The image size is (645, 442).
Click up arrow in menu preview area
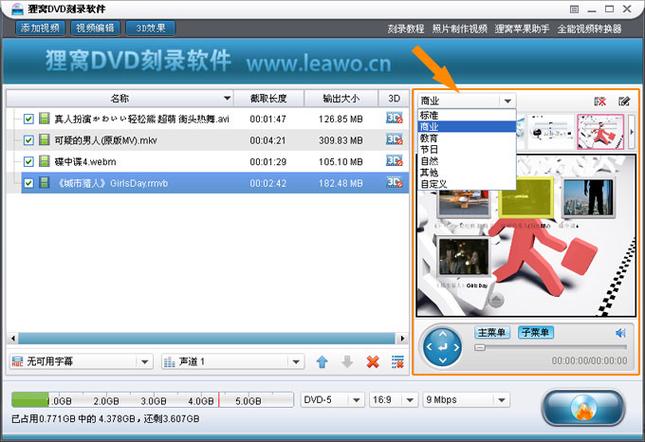pyautogui.click(x=497, y=300)
